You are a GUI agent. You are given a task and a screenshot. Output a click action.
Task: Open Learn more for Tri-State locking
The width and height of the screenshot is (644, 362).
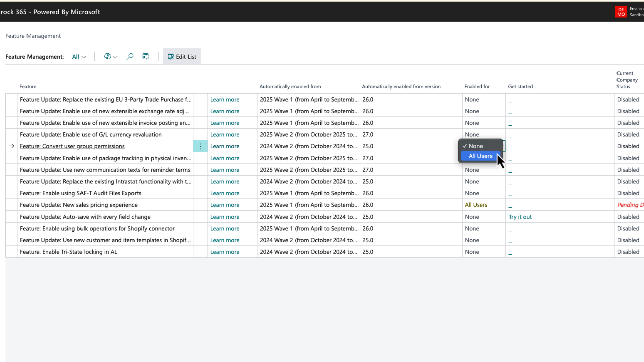[225, 252]
